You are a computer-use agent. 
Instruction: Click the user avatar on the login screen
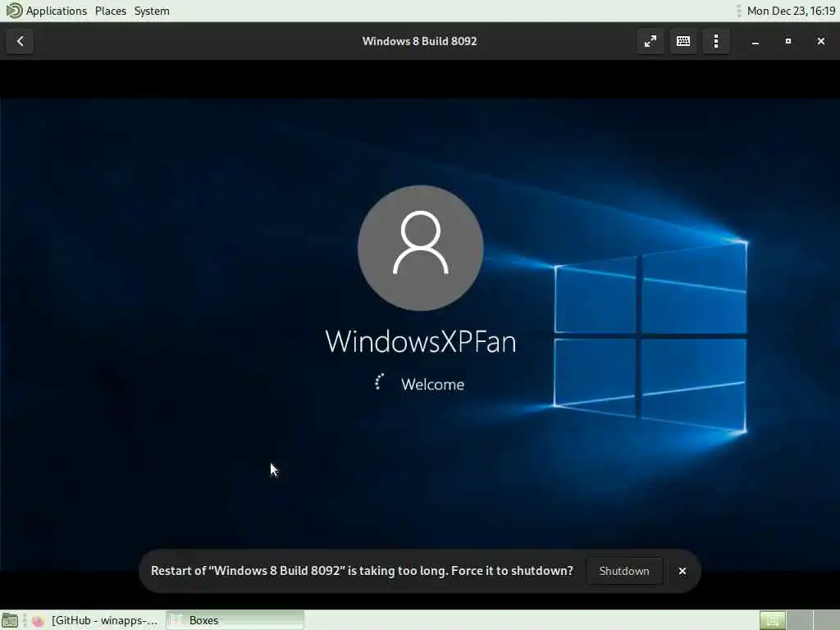(x=421, y=248)
